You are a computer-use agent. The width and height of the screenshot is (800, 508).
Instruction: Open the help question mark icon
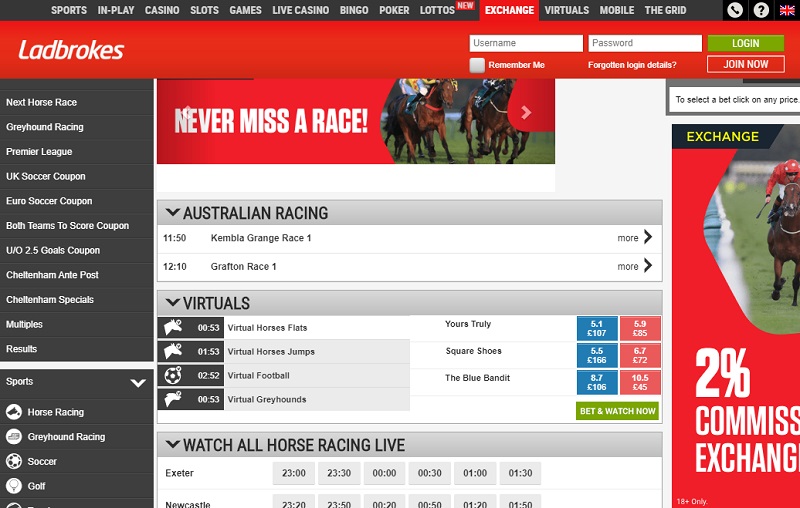click(x=761, y=10)
